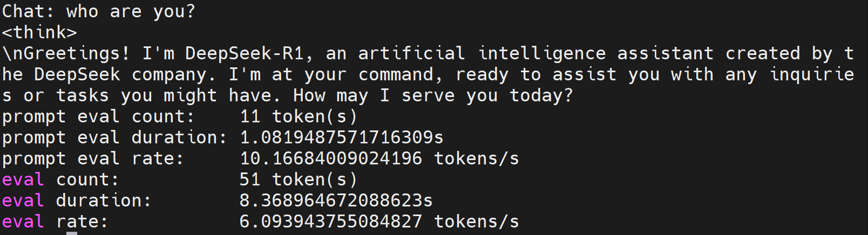Viewport: 868px width, 235px height.
Task: Click the magenta "eval count:" label
Action: coord(60,179)
